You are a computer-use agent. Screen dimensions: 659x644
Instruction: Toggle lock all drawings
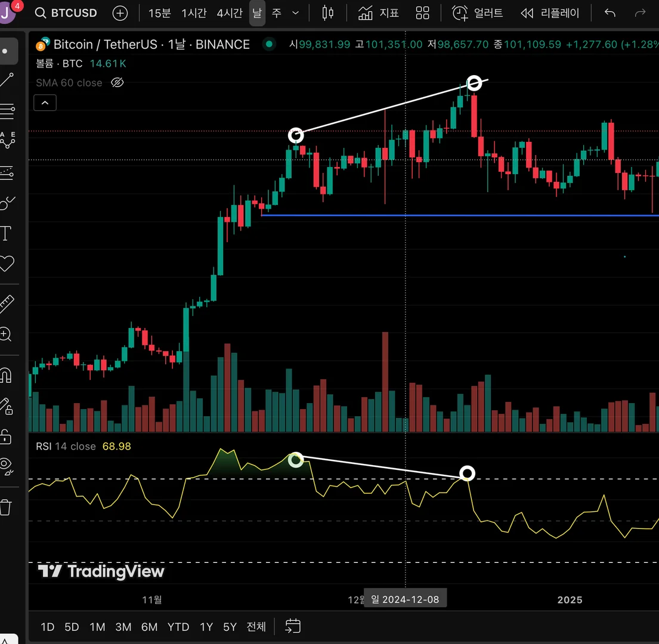point(5,436)
